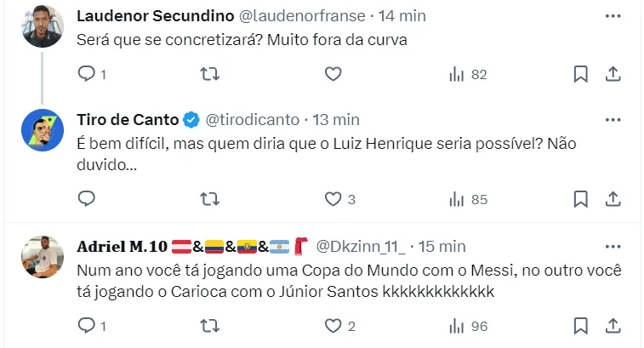The width and height of the screenshot is (644, 348).
Task: Share Adriel M.10's tweet
Action: (x=612, y=325)
